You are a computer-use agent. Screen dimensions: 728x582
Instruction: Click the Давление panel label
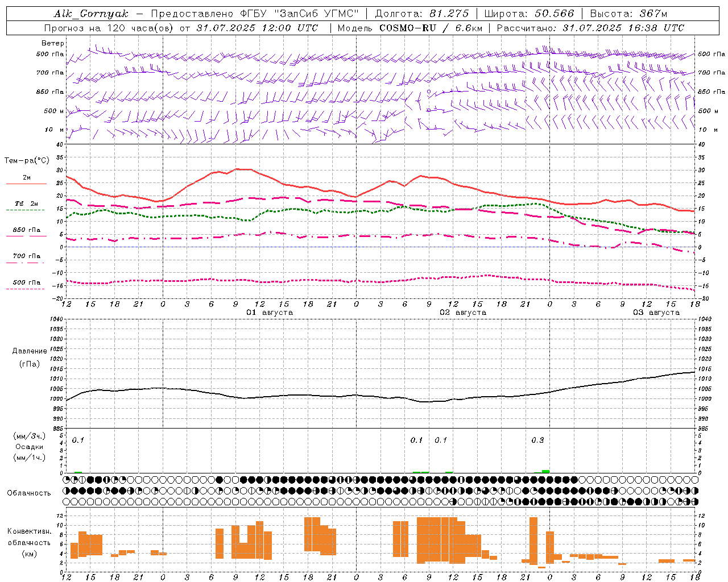[30, 351]
